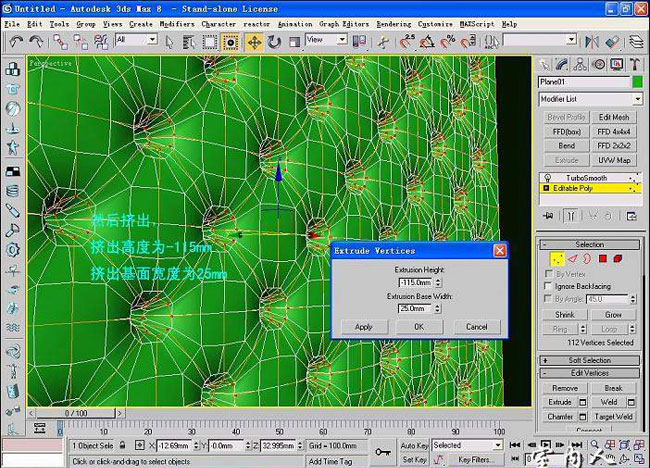Click the Extrusion Base Width field
This screenshot has height=468, width=650.
(x=414, y=308)
